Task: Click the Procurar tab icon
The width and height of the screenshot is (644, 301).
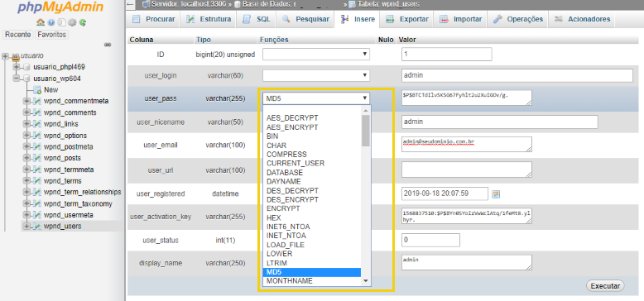Action: pos(137,19)
